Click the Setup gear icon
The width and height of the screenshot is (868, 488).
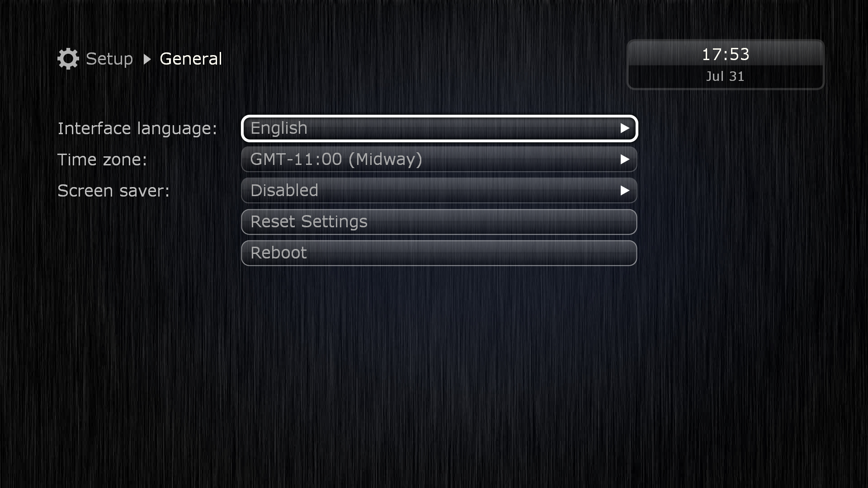[x=68, y=59]
